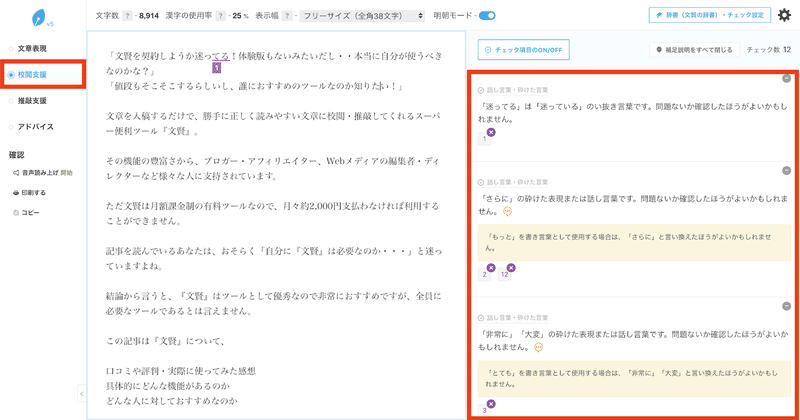The width and height of the screenshot is (800, 420).
Task: Click the yellow とても supplement note
Action: coord(634,379)
